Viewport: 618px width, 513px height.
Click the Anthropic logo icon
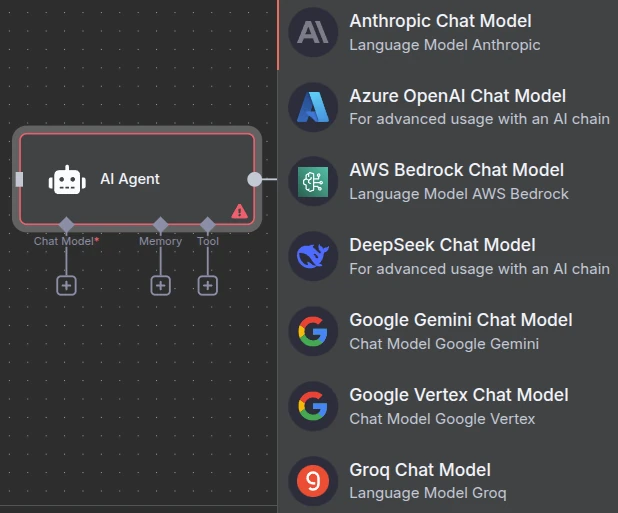(313, 32)
